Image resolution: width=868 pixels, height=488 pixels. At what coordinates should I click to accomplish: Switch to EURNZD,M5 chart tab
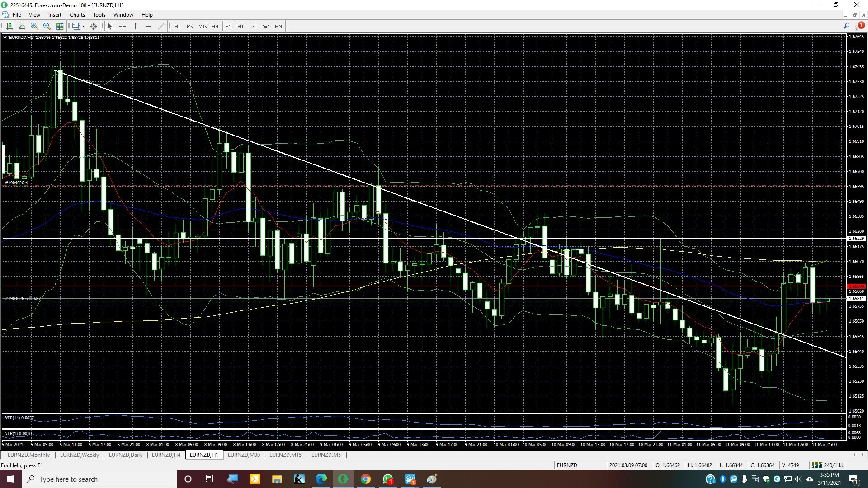(326, 455)
